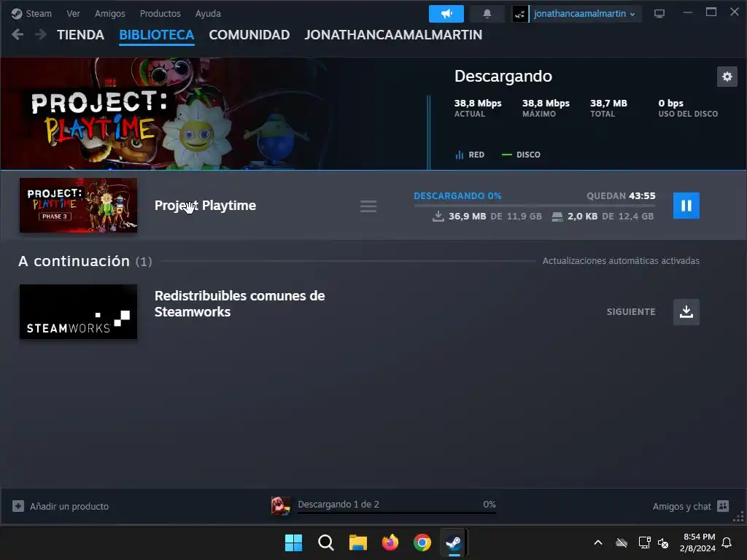Open Amigos y chat
Screen dimensions: 747x560
682,506
